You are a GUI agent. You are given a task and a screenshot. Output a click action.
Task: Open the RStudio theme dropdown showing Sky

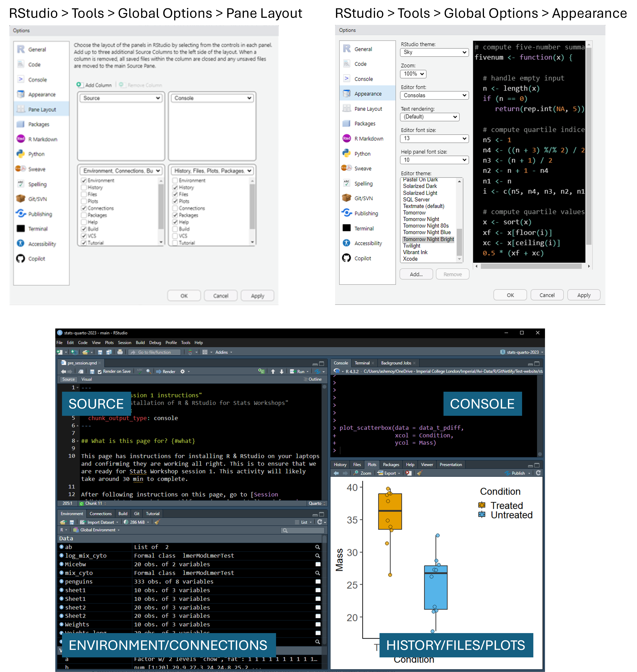click(x=434, y=52)
